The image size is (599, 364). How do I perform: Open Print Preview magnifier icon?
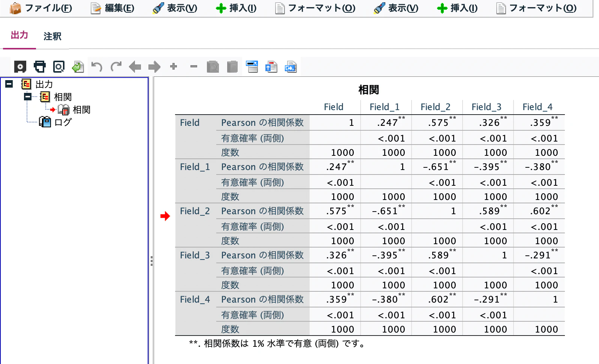(59, 67)
